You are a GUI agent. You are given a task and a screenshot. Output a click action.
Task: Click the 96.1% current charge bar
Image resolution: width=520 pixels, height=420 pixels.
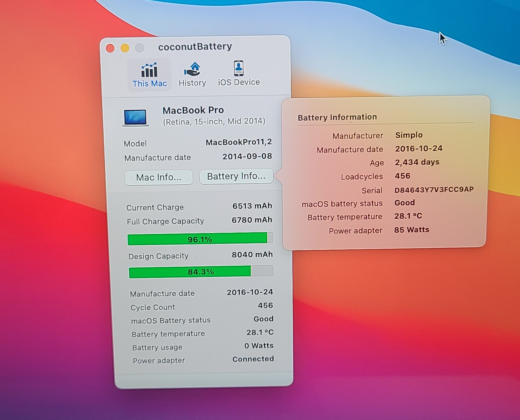(x=200, y=239)
